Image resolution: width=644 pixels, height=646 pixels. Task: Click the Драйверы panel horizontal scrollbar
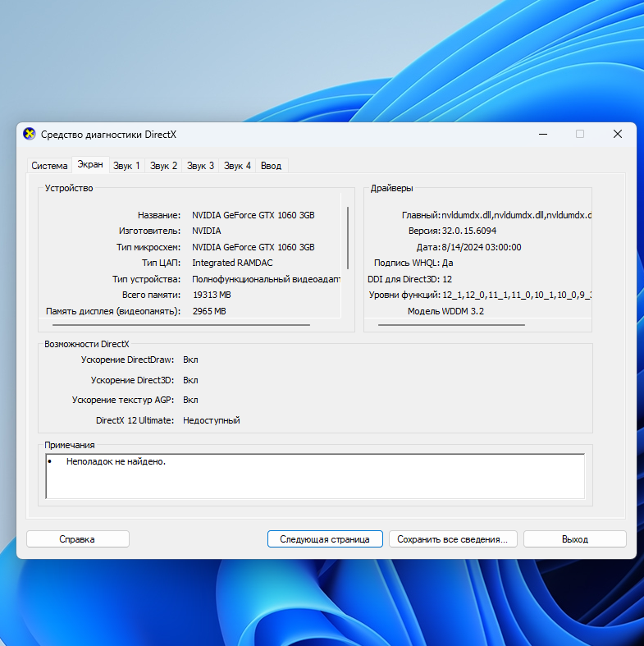click(x=451, y=325)
